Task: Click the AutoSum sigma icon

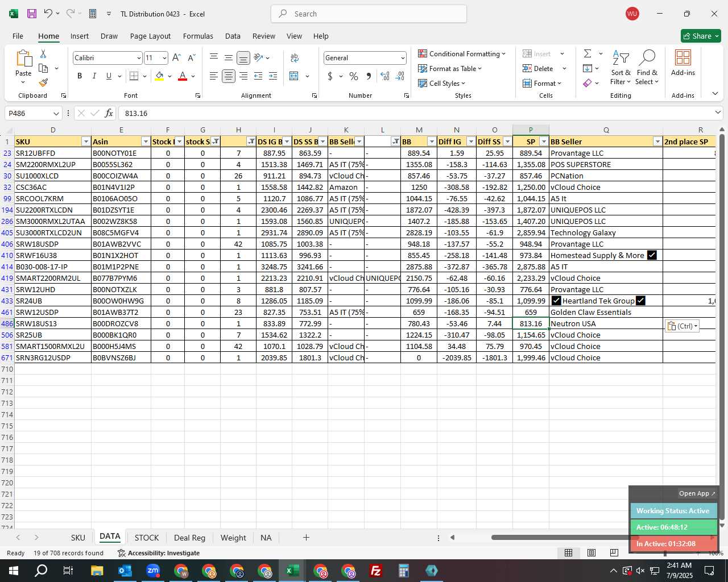Action: [588, 53]
